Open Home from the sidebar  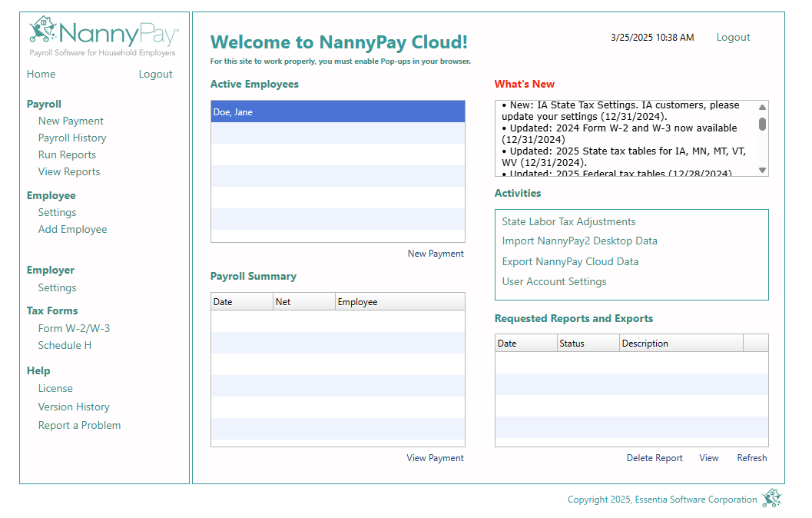[x=40, y=74]
